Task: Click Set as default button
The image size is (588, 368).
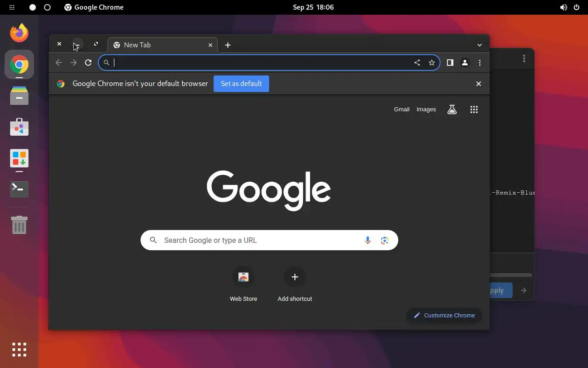Action: coord(241,84)
